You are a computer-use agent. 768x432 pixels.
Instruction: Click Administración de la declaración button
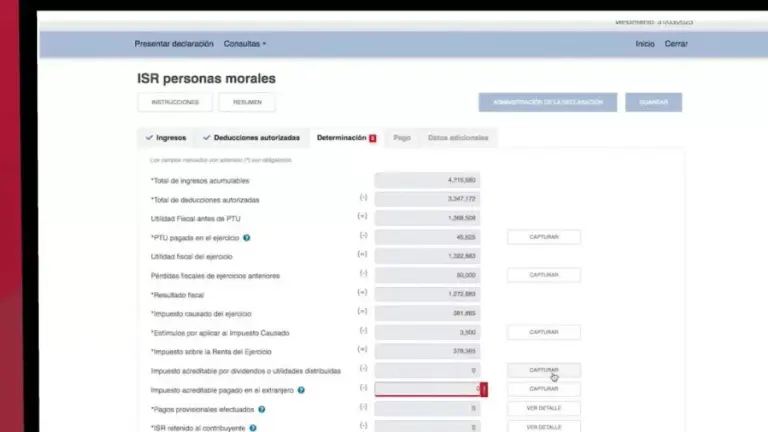click(x=548, y=102)
